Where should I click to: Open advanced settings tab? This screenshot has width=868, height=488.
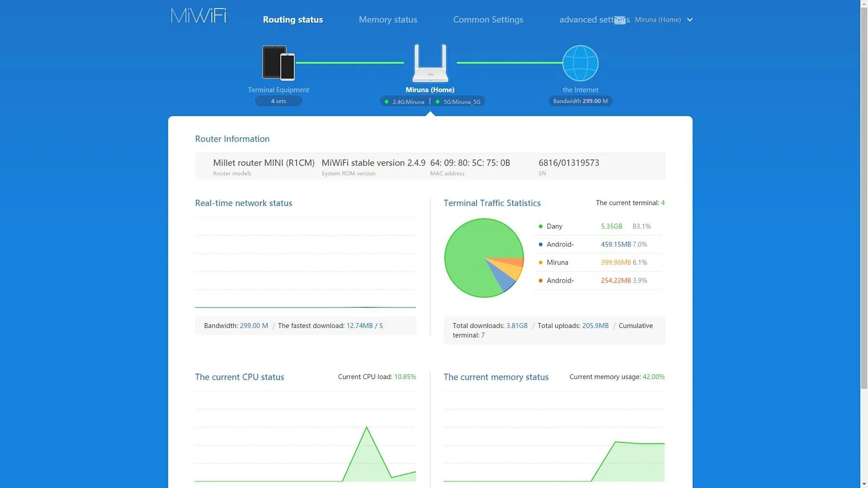click(x=594, y=20)
